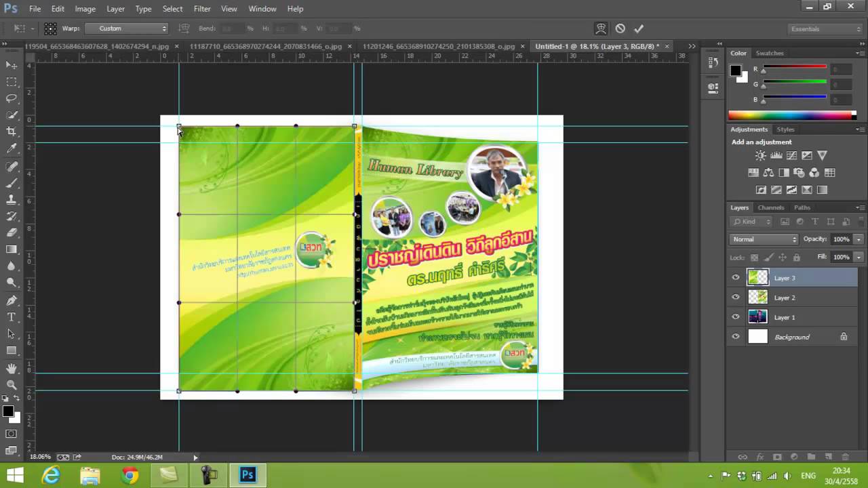Open the History panel icon
Screen dimensions: 868x488
point(713,62)
